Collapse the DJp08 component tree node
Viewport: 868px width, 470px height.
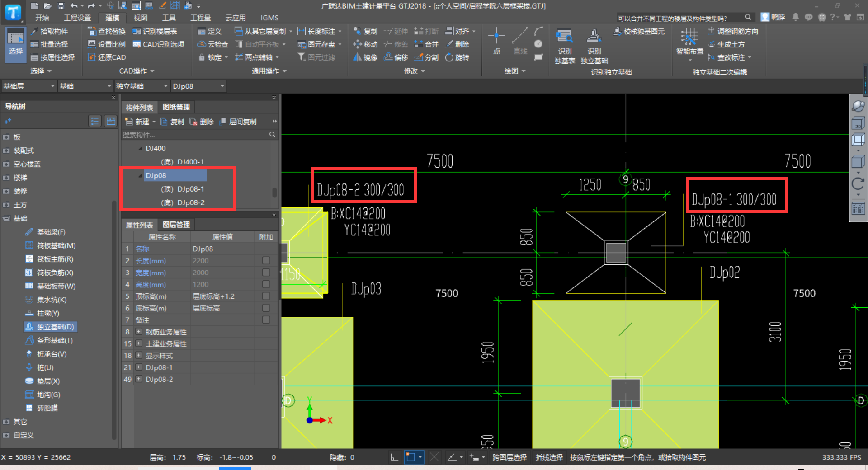[x=140, y=175]
